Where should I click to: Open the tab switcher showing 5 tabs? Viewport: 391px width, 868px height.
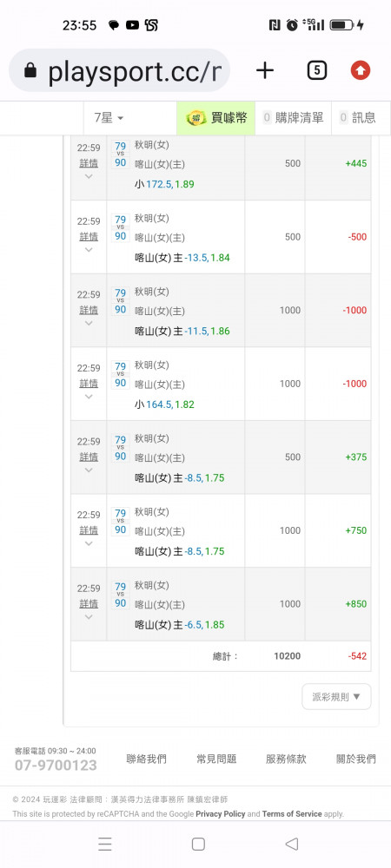tap(316, 70)
